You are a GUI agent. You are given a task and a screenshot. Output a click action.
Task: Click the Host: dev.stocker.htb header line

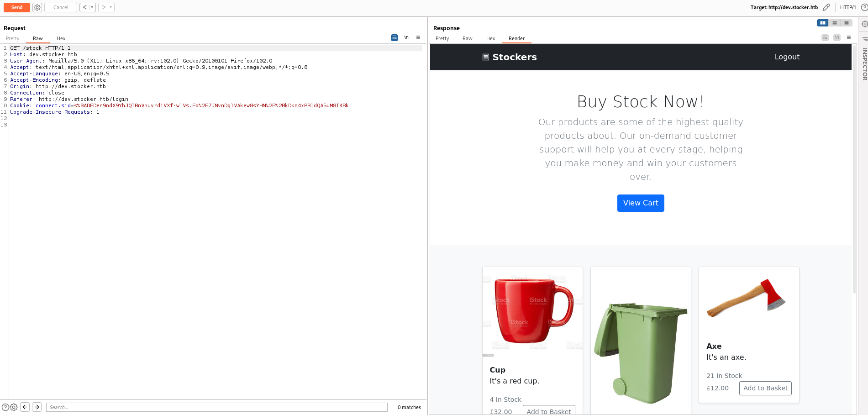point(43,54)
